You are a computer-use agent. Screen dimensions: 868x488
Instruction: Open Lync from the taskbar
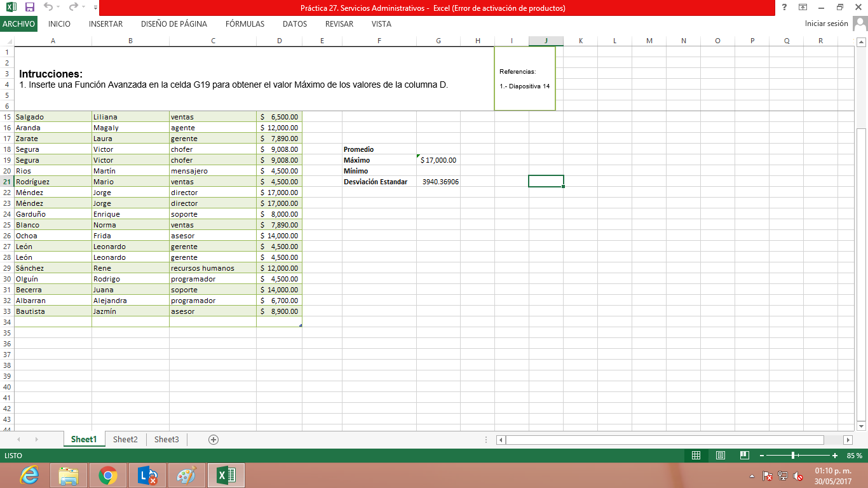pos(147,475)
